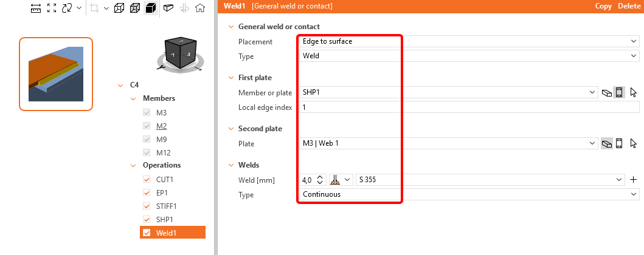Click the home view icon in toolbar

[x=200, y=8]
